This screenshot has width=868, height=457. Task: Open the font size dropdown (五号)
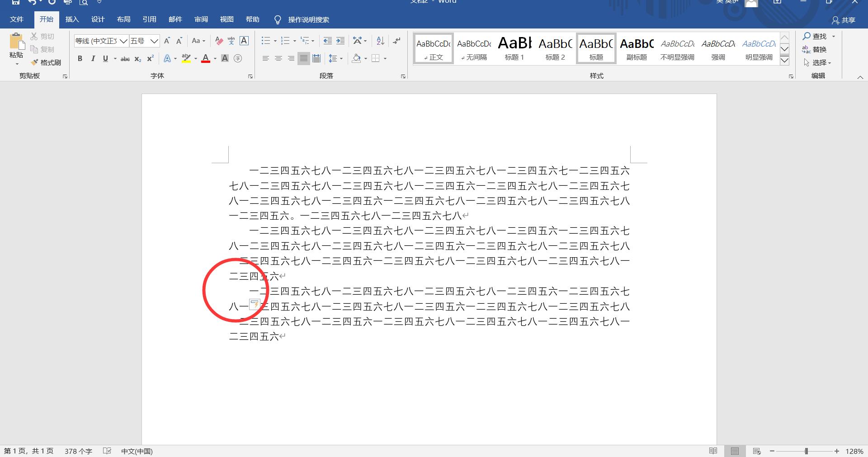coord(154,41)
